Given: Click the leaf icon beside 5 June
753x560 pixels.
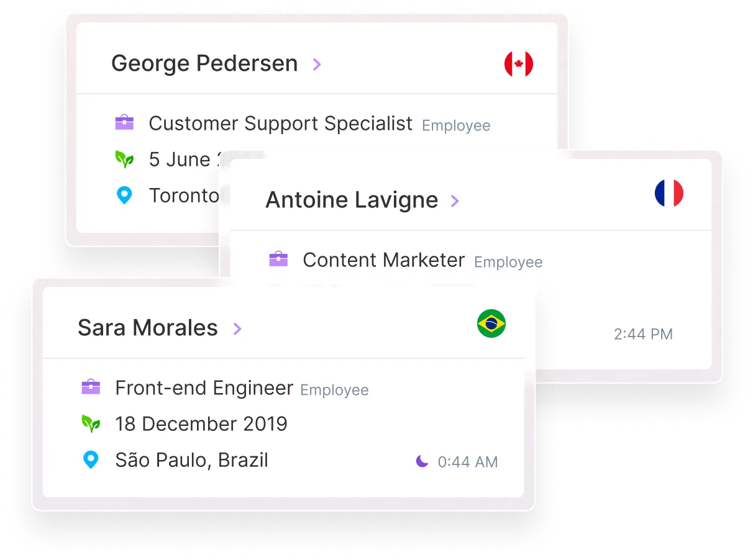Looking at the screenshot, I should (x=124, y=160).
